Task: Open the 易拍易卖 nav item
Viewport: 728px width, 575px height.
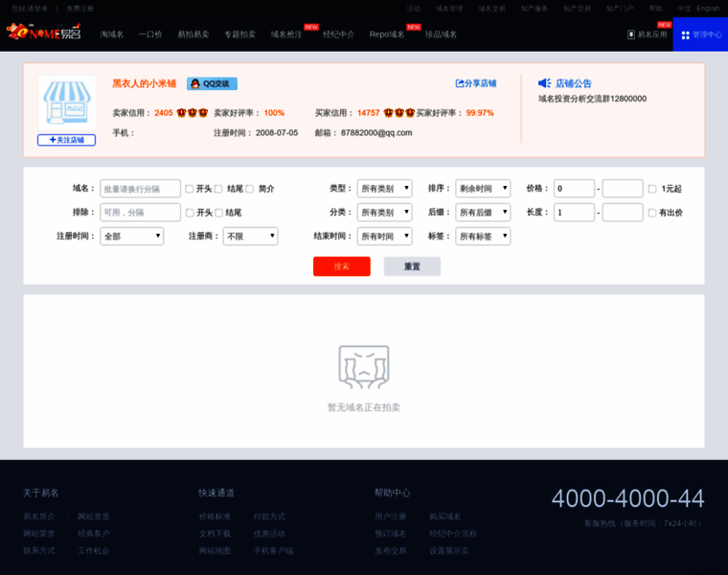Action: pyautogui.click(x=193, y=34)
